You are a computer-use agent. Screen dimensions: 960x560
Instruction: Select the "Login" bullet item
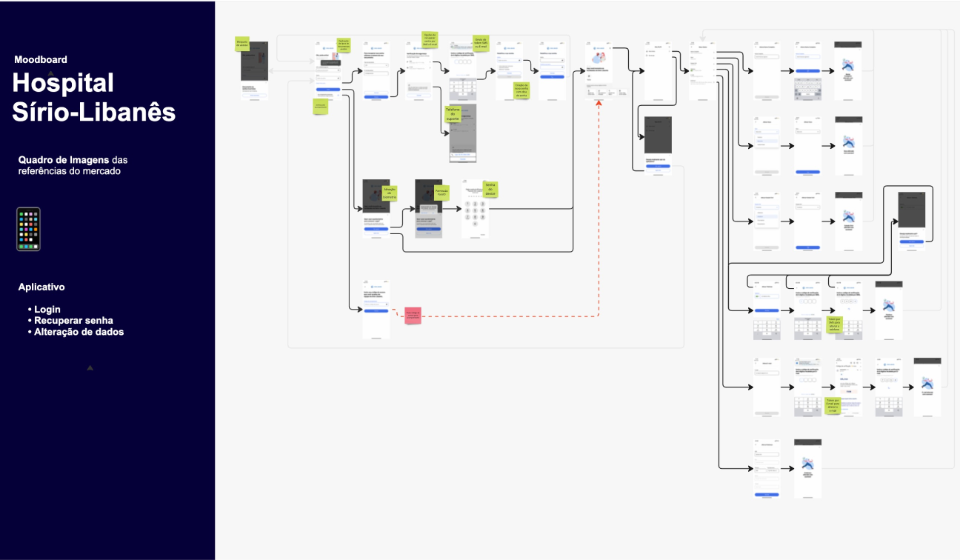tap(47, 309)
